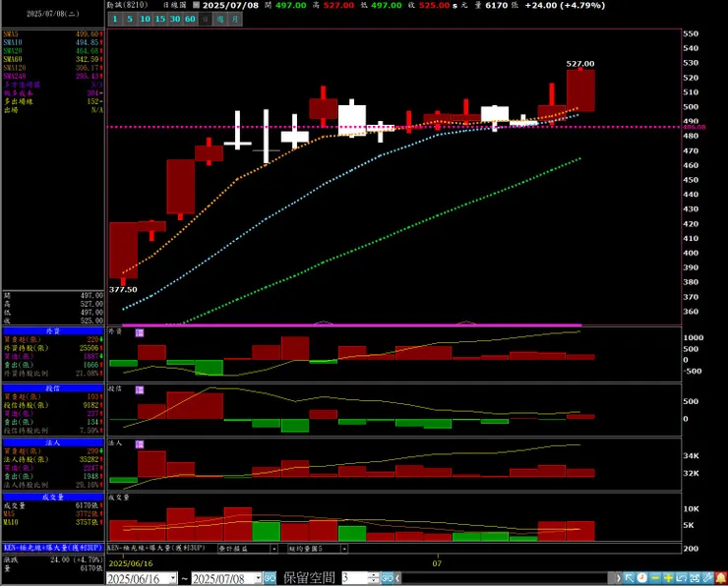Click the 投信 blue panel header

(53, 388)
